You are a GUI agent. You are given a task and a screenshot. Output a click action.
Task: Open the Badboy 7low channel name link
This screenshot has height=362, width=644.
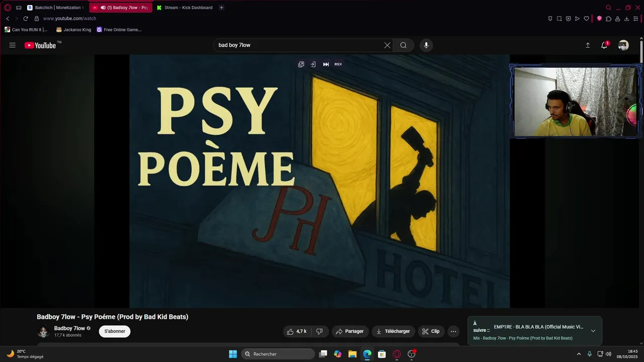click(x=69, y=328)
